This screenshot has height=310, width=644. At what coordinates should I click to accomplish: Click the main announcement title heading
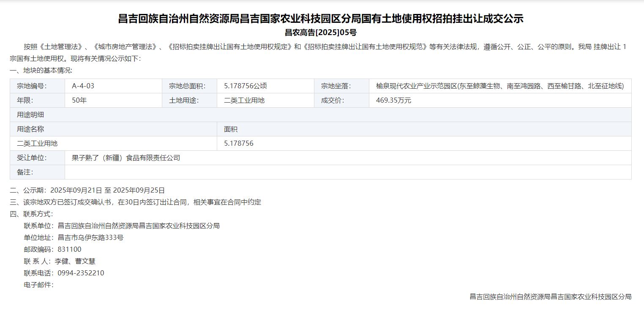321,19
